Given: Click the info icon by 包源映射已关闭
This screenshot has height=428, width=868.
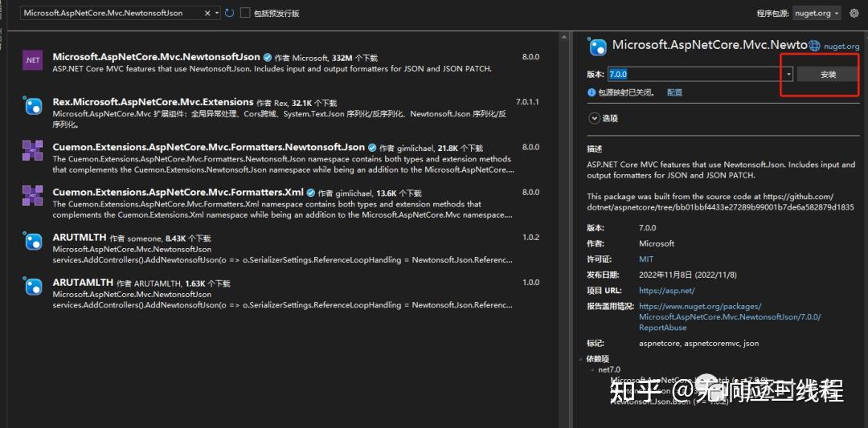Looking at the screenshot, I should click(592, 92).
